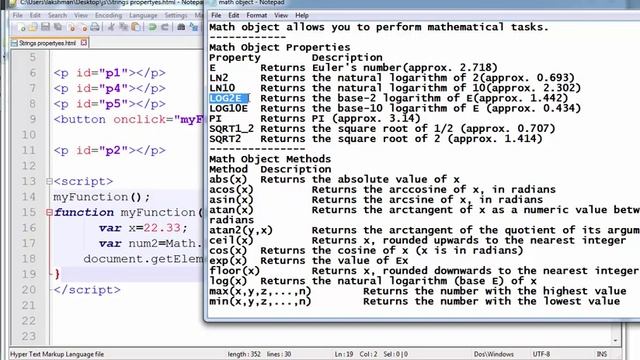Screen dimensions: 640x360
Task: Click the closing </script> tag on line 20
Action: coord(87,290)
